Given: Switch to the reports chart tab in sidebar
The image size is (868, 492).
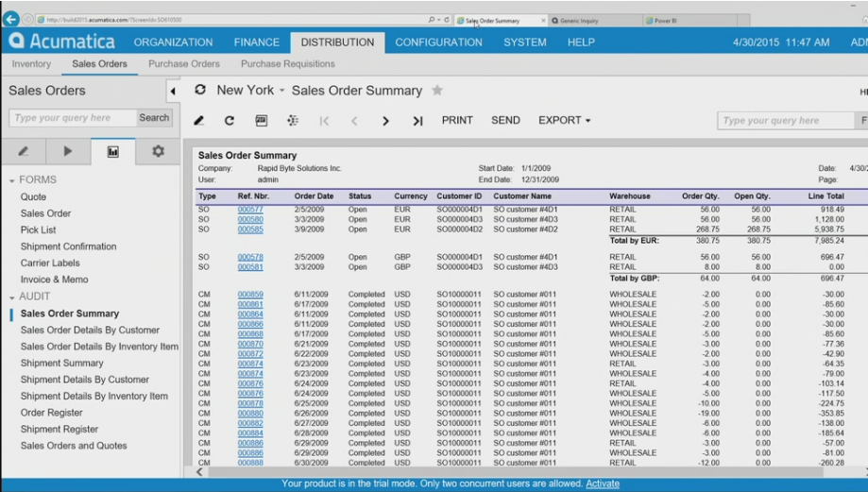Looking at the screenshot, I should pyautogui.click(x=112, y=151).
